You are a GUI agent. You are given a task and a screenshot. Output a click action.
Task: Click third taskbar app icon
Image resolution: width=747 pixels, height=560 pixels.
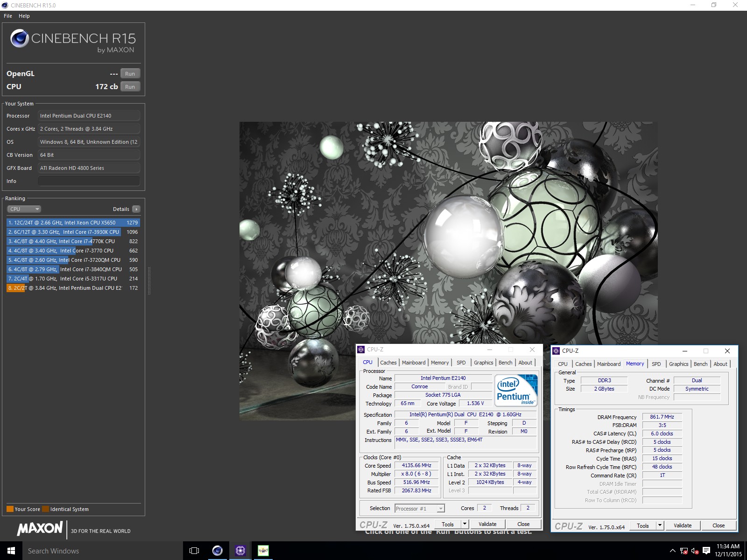point(263,551)
